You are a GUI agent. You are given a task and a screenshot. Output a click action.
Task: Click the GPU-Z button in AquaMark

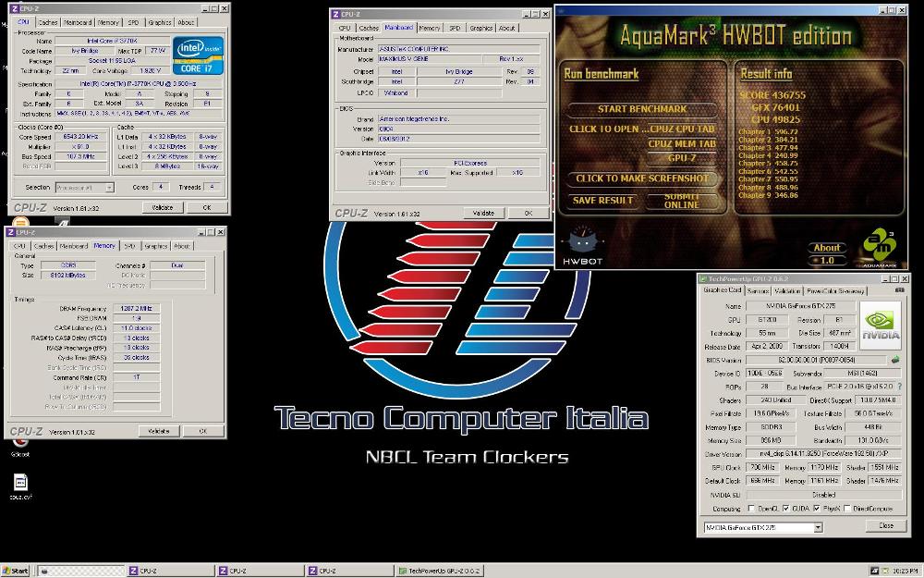coord(682,158)
